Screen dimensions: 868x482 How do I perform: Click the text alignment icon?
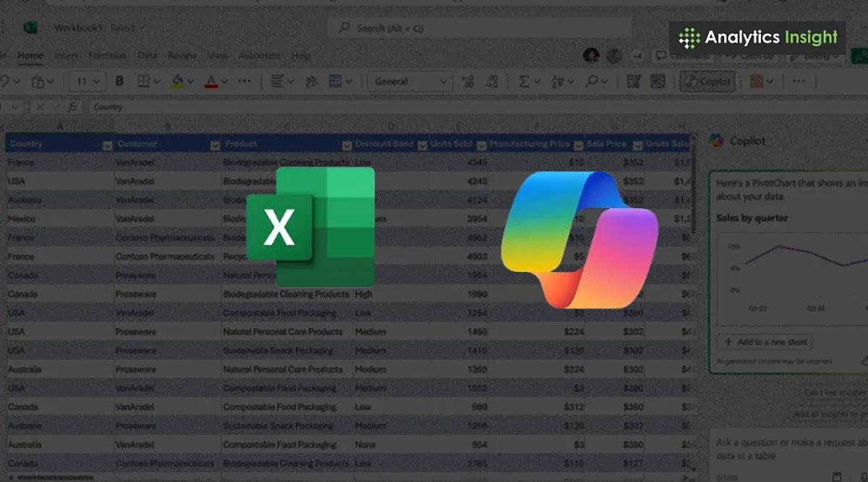(278, 81)
